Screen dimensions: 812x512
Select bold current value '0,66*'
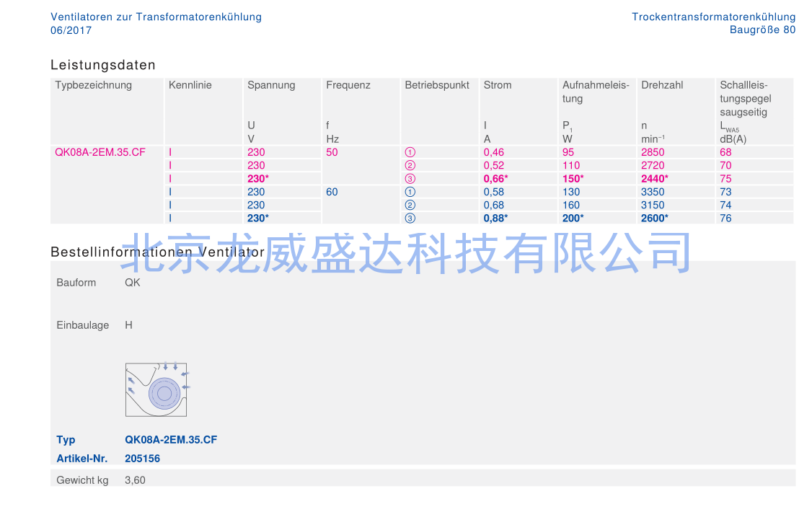495,179
